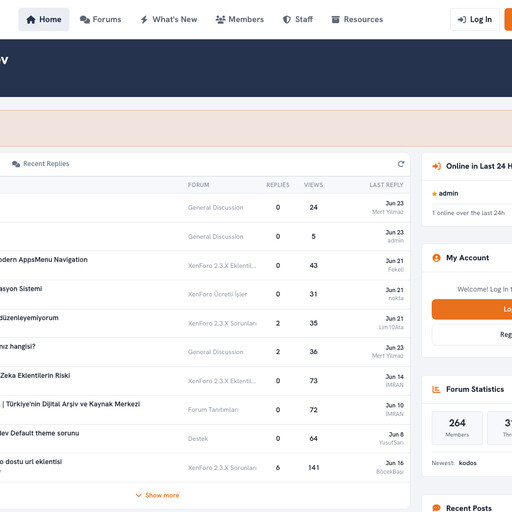Image resolution: width=512 pixels, height=512 pixels.
Task: Click the Forum Statistics chart icon
Action: tap(436, 389)
